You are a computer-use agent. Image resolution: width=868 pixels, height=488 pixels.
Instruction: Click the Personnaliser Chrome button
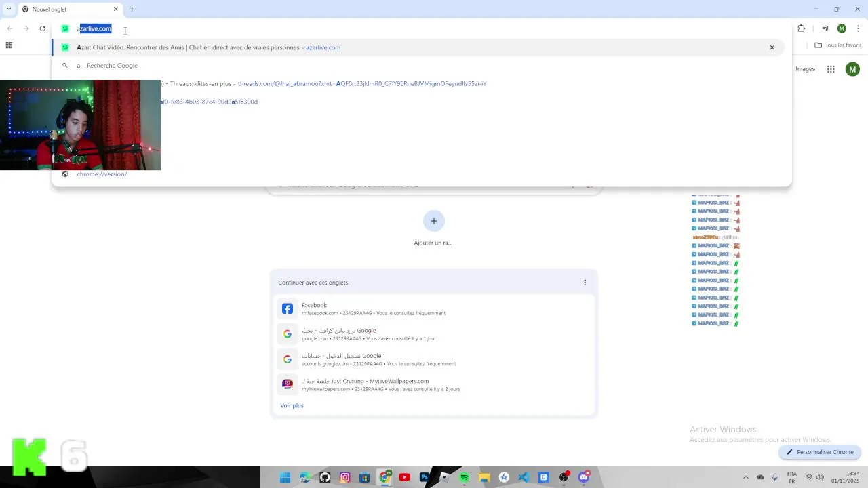(820, 452)
